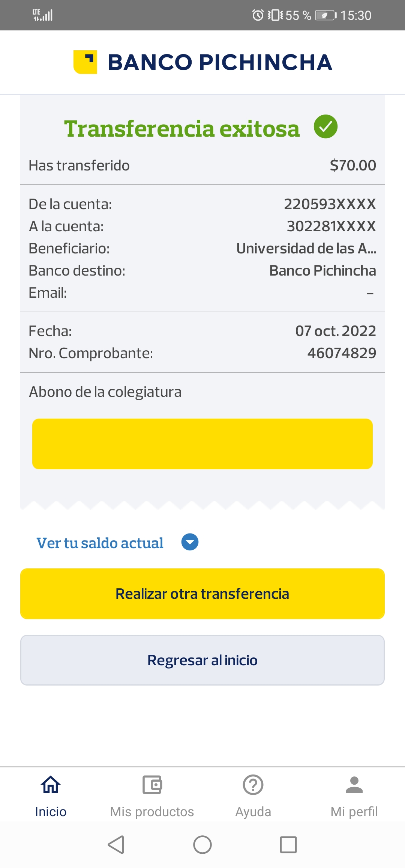
Task: Tap the Ayuda question mark icon
Action: point(253,785)
